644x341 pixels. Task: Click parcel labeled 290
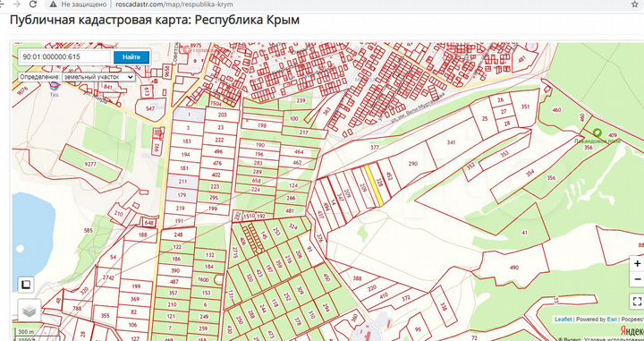point(412,164)
